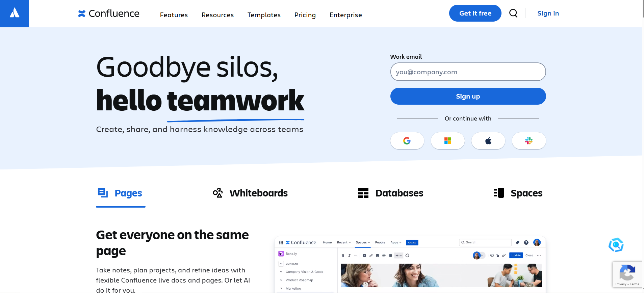Select the Pages tab label
644x293 pixels.
pos(128,193)
